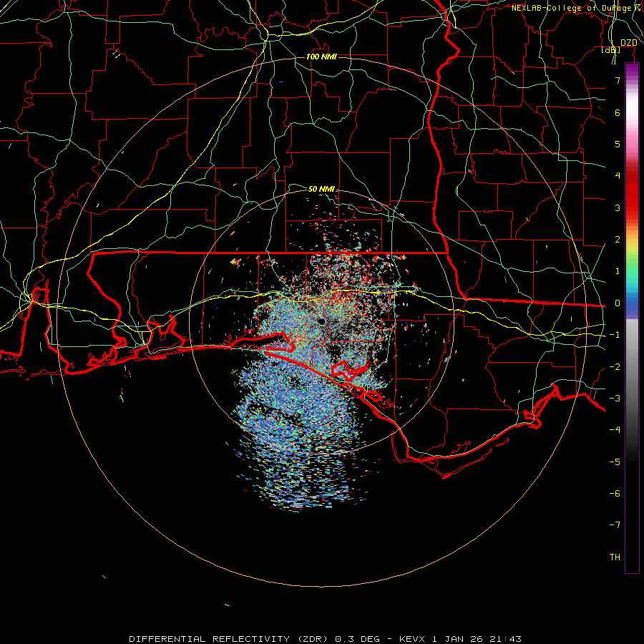Select the 0 value on the color scale
Image resolution: width=644 pixels, height=644 pixels.
(x=618, y=303)
